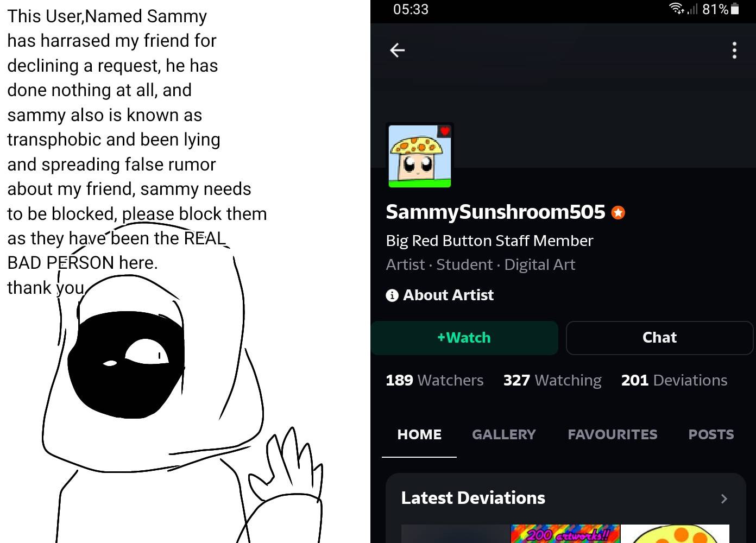View the 189 Watchers list
This screenshot has height=543, width=756.
434,380
